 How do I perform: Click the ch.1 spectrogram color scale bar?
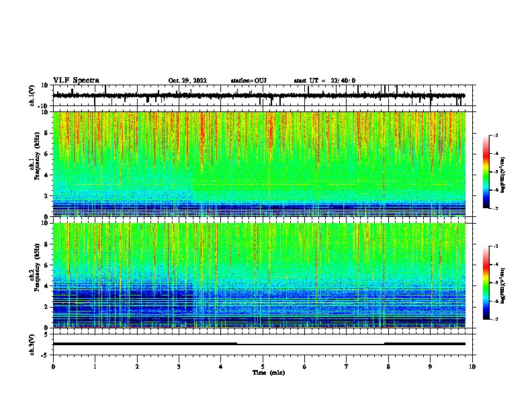click(486, 172)
